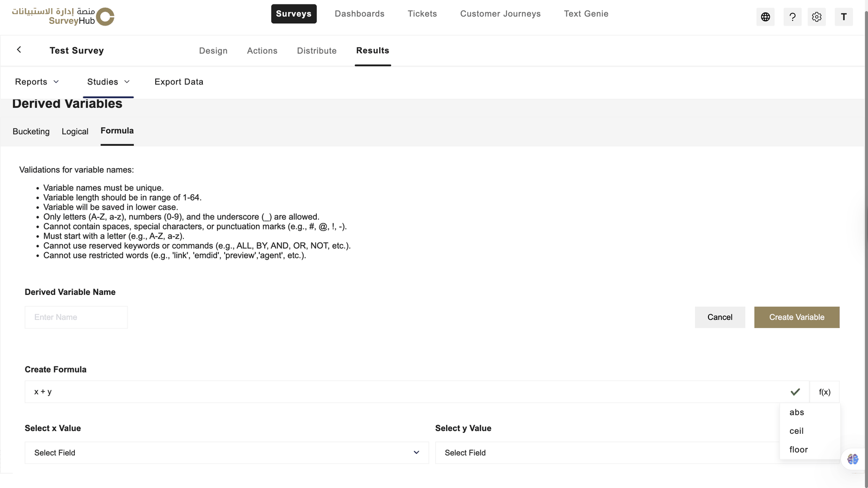Select the Formula tab
Viewport: 868px width, 488px height.
(x=117, y=131)
